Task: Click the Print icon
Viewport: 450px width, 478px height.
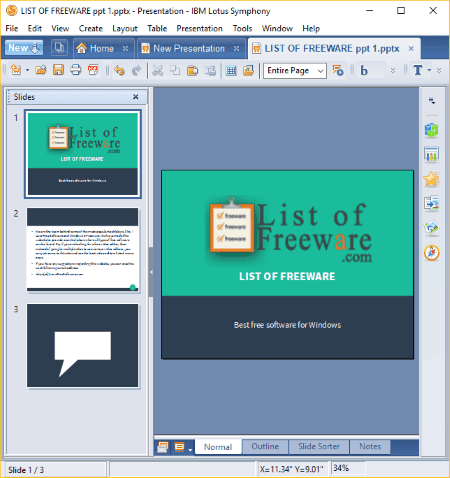Action: (x=76, y=70)
